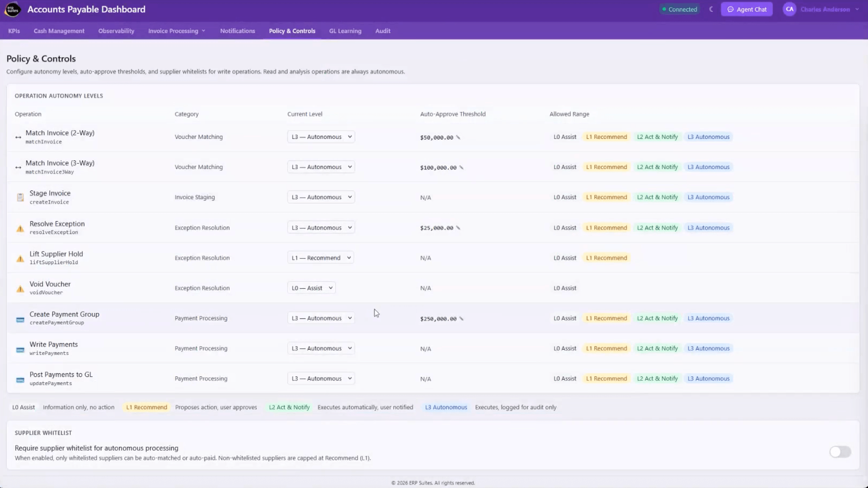868x488 pixels.
Task: Open level dropdown for Resolve Exception
Action: [x=321, y=227]
